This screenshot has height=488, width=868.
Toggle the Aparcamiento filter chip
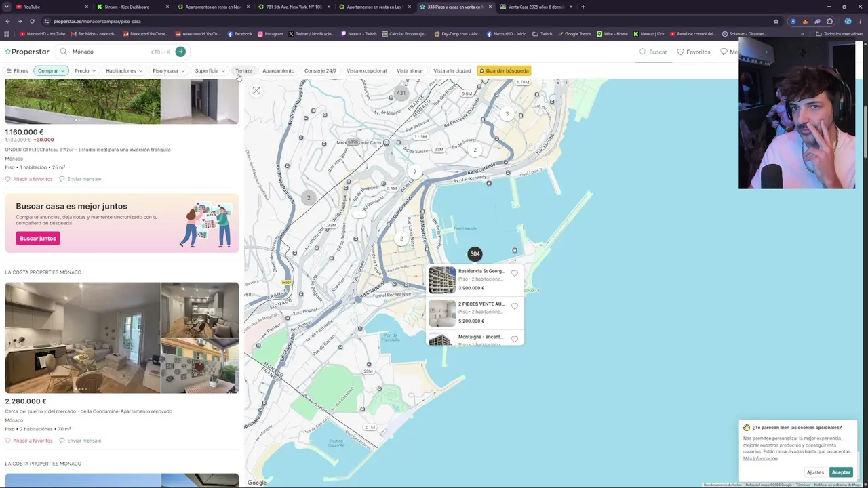(x=278, y=70)
